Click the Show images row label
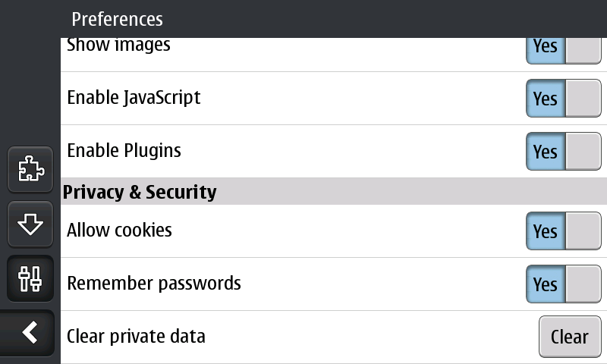The height and width of the screenshot is (364, 607). coord(118,46)
